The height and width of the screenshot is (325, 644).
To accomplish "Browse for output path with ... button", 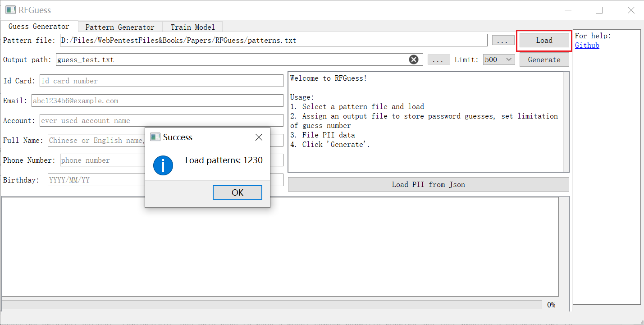I will point(438,60).
